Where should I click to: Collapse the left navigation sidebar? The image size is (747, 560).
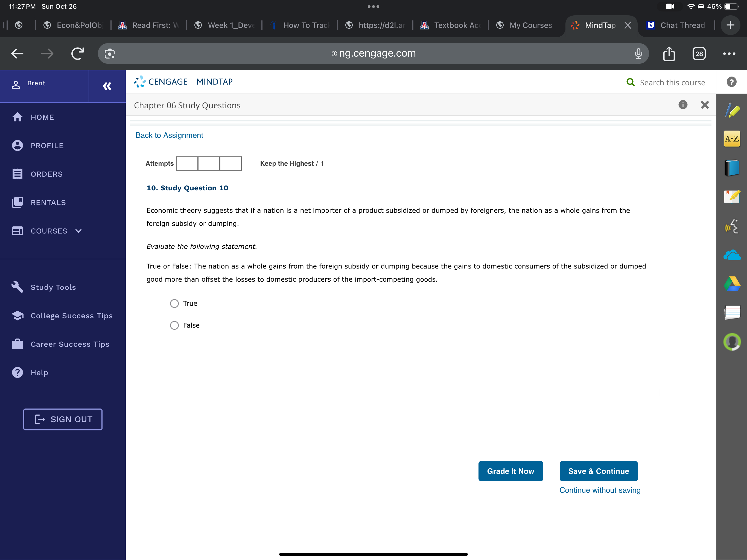[107, 86]
